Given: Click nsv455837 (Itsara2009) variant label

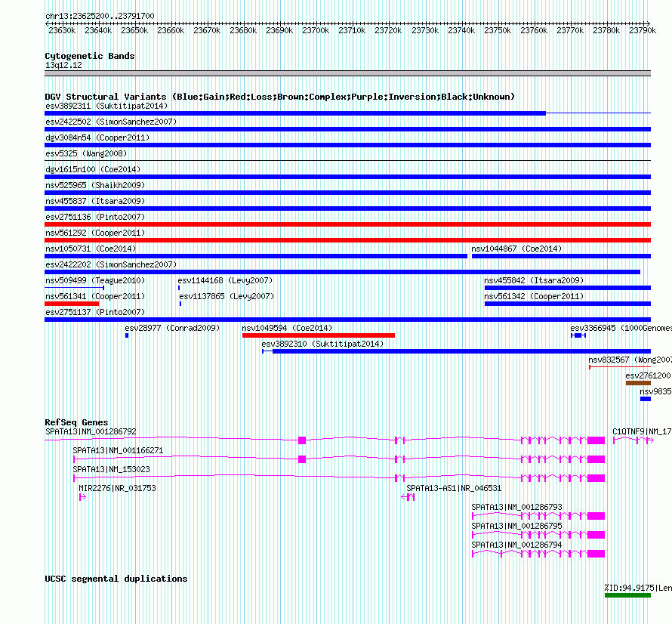Looking at the screenshot, I should (x=95, y=201).
